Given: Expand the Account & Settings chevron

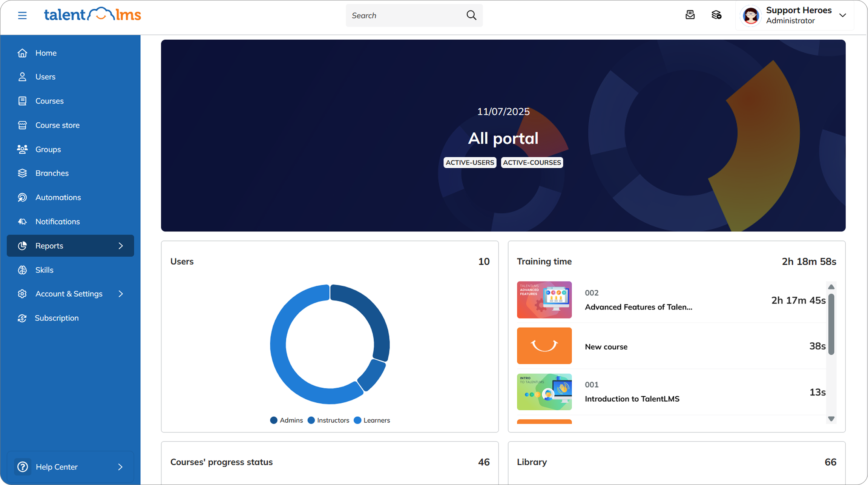Looking at the screenshot, I should (x=121, y=294).
